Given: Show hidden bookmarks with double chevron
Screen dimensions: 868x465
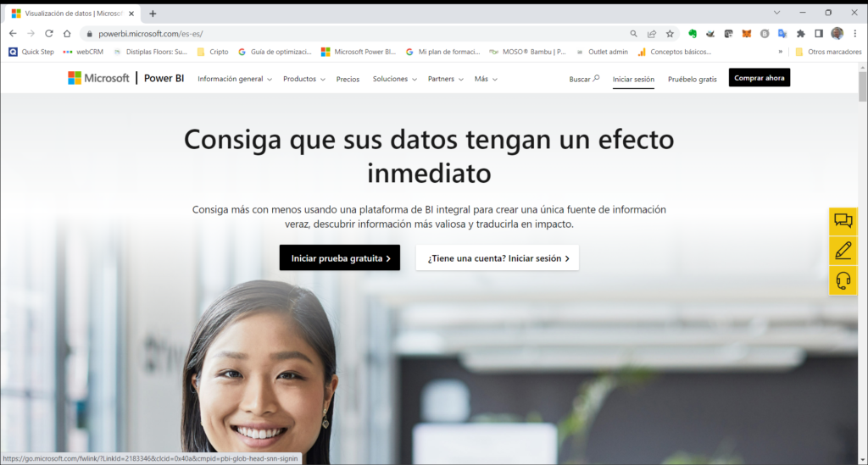Looking at the screenshot, I should coord(781,52).
